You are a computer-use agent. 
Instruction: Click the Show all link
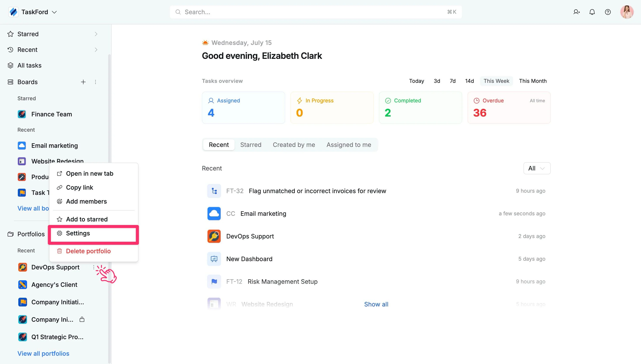(376, 304)
